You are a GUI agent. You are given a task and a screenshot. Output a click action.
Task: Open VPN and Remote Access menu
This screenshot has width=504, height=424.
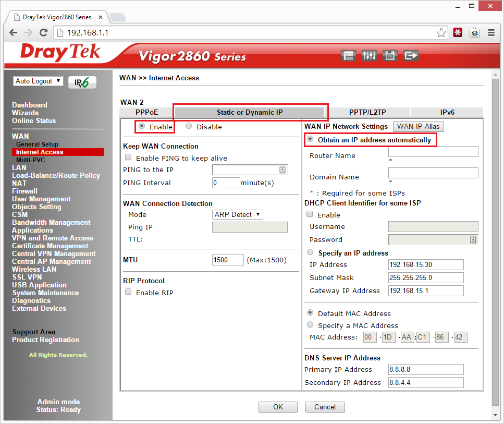(x=53, y=238)
